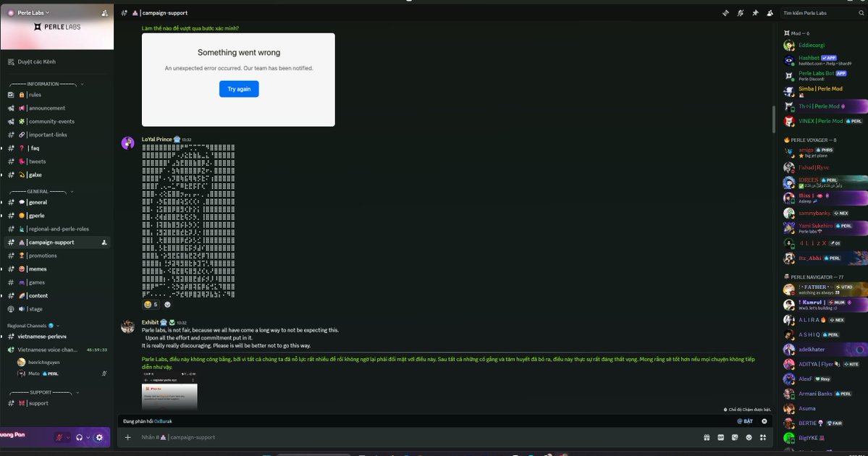Open user settings gear icon

point(100,437)
